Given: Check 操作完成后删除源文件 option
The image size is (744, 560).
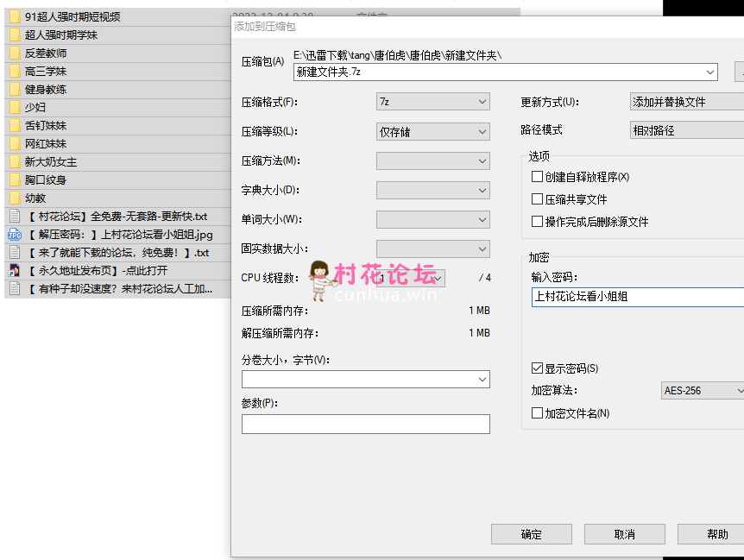Looking at the screenshot, I should coord(538,222).
